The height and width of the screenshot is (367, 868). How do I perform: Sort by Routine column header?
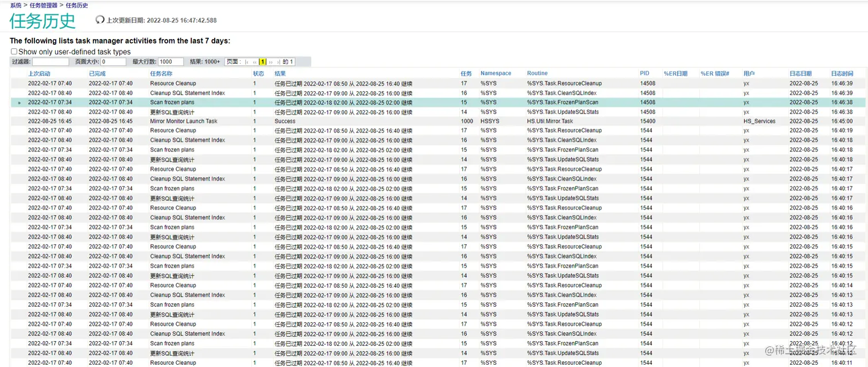(x=537, y=73)
